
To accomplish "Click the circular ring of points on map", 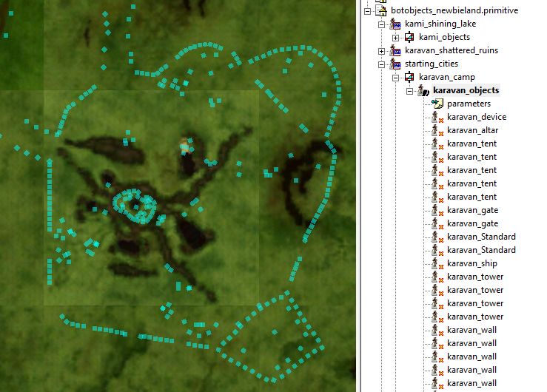I will pyautogui.click(x=135, y=205).
